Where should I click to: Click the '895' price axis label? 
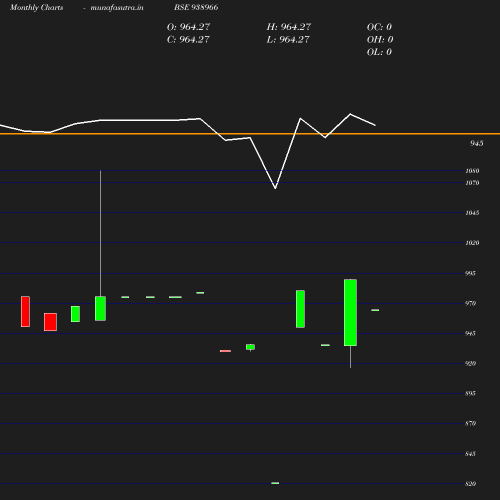470,394
